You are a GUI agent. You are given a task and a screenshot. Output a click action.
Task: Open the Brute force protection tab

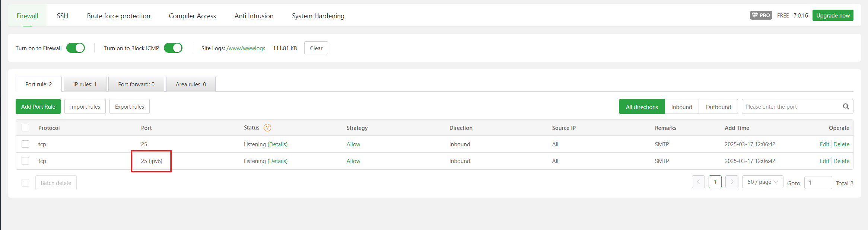click(x=118, y=16)
